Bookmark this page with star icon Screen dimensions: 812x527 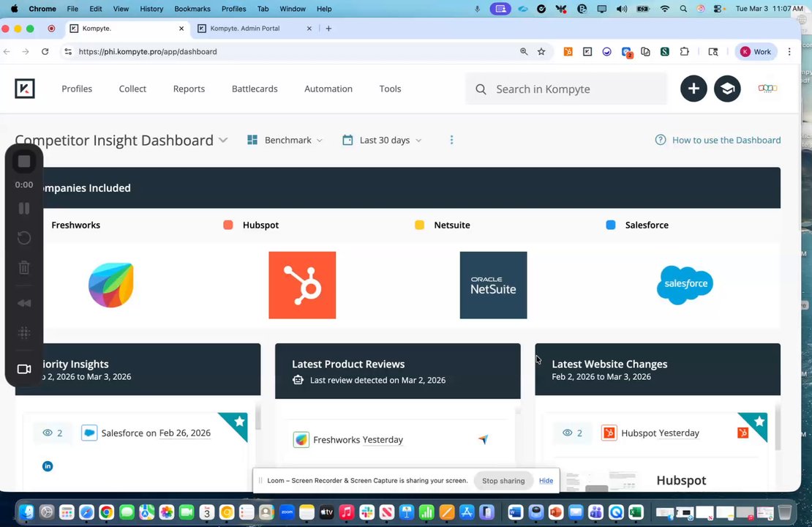coord(541,51)
